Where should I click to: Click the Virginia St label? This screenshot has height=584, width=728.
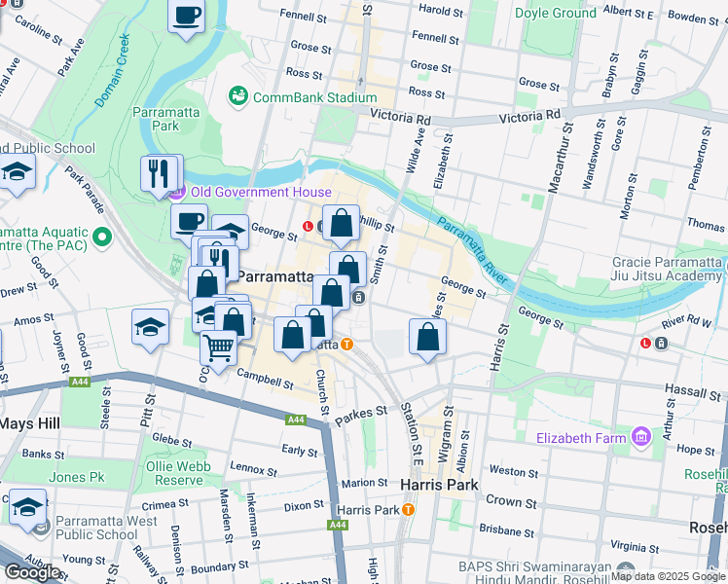635,546
